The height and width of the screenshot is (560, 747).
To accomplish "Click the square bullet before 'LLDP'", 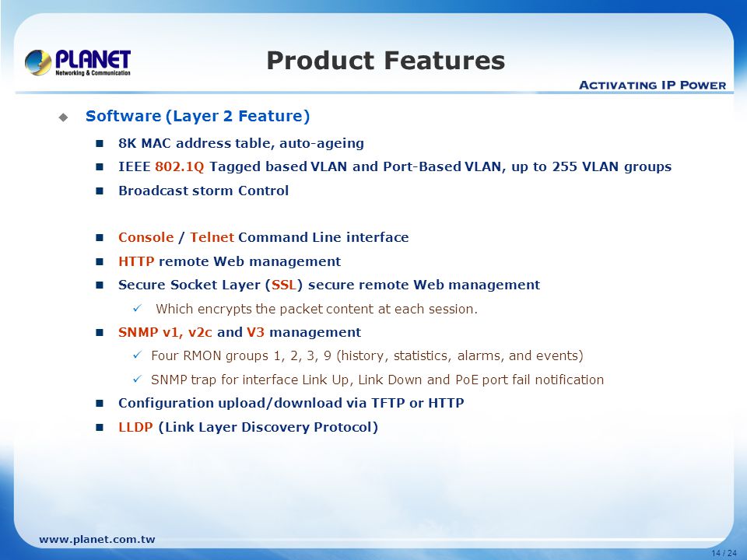I will (100, 428).
